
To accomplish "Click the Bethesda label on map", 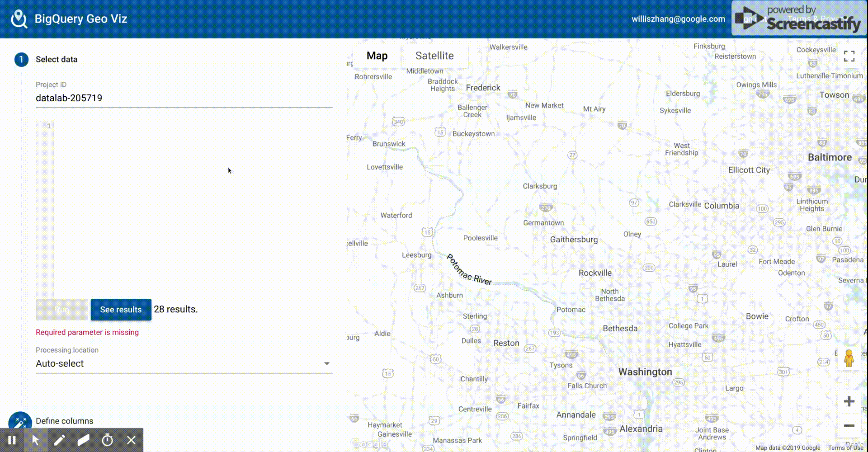I will tap(620, 329).
